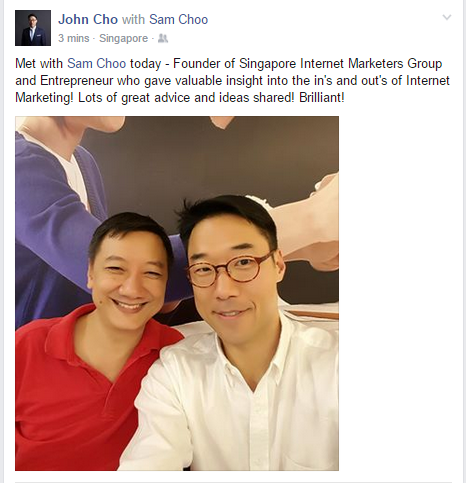Open John Cho's profile name link

[88, 19]
